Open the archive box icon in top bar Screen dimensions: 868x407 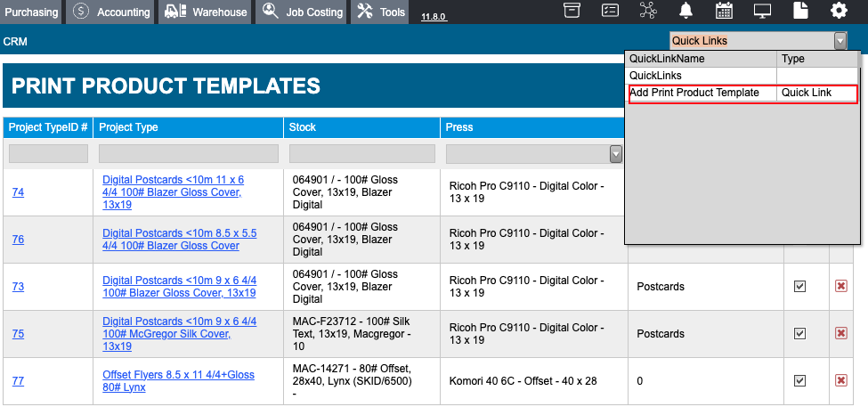[572, 11]
